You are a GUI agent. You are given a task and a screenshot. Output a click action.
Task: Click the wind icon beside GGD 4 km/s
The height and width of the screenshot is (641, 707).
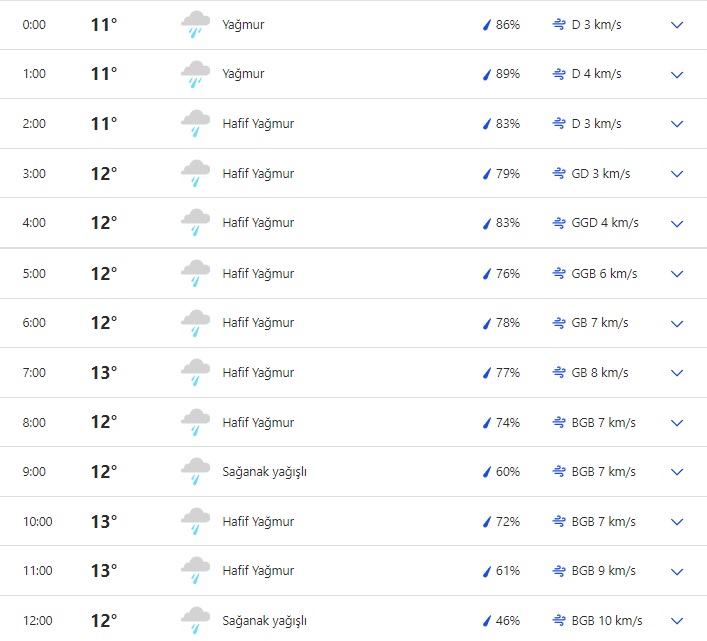(559, 223)
